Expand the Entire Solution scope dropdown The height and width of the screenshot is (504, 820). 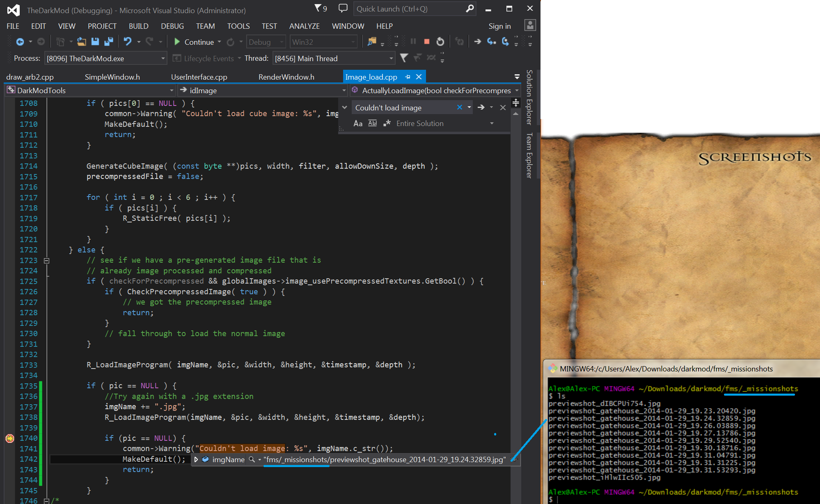pyautogui.click(x=491, y=123)
